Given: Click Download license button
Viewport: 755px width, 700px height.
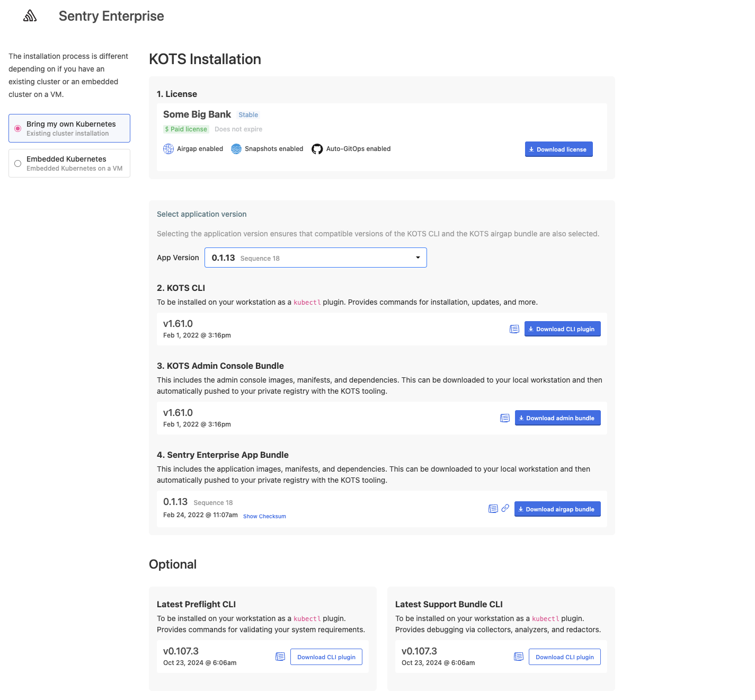Looking at the screenshot, I should point(559,149).
